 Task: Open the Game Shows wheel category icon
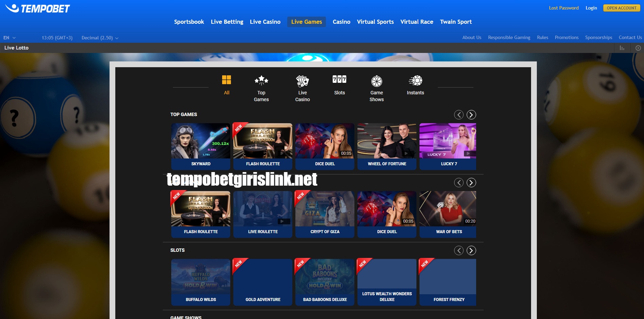point(377,81)
